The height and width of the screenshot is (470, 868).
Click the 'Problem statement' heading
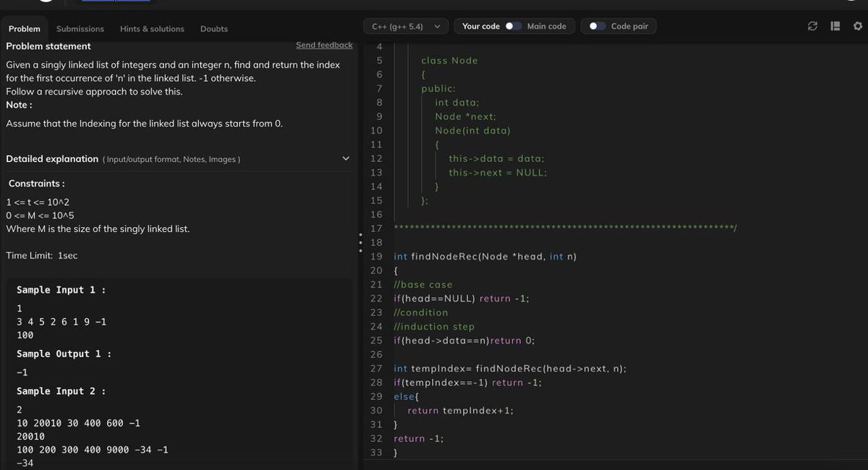point(48,46)
